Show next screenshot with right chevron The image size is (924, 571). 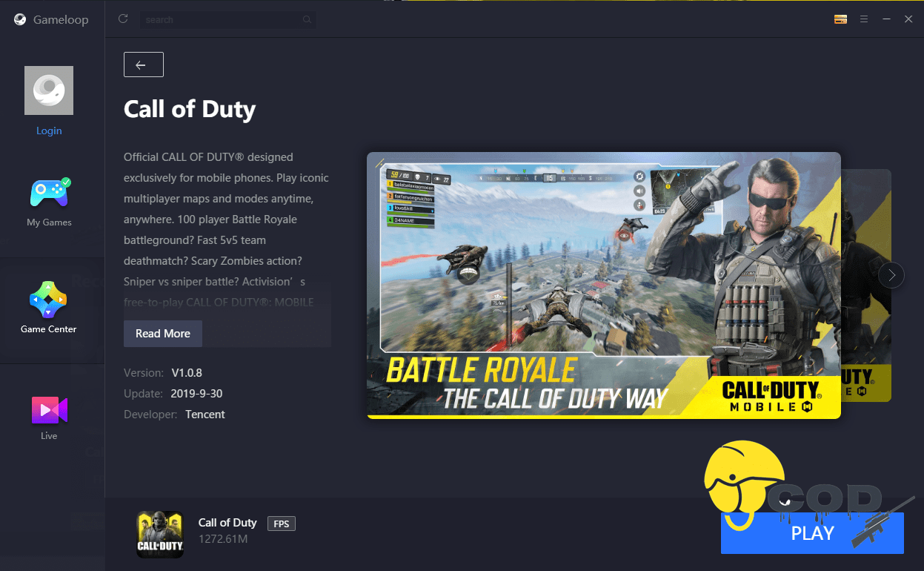891,275
